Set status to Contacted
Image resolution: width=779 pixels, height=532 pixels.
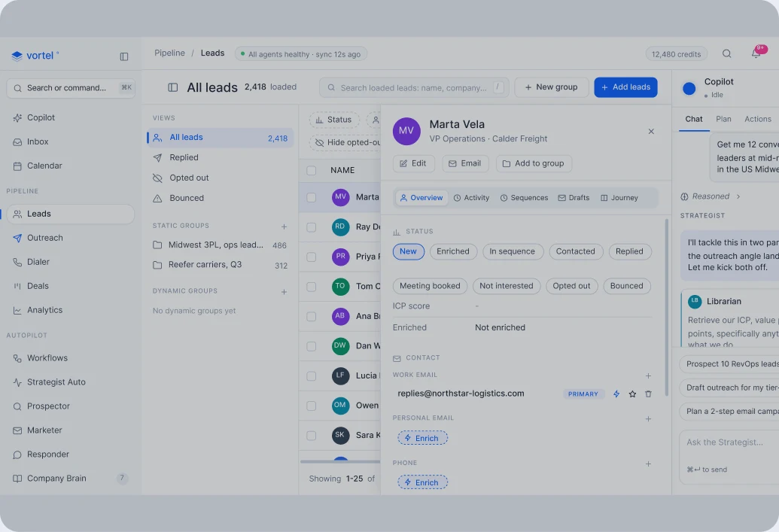click(575, 251)
